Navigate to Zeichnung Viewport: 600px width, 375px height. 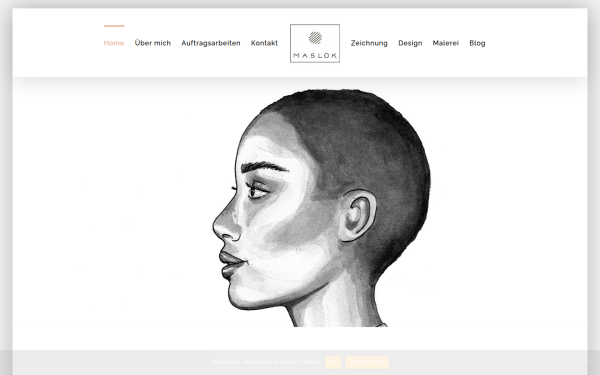click(369, 43)
